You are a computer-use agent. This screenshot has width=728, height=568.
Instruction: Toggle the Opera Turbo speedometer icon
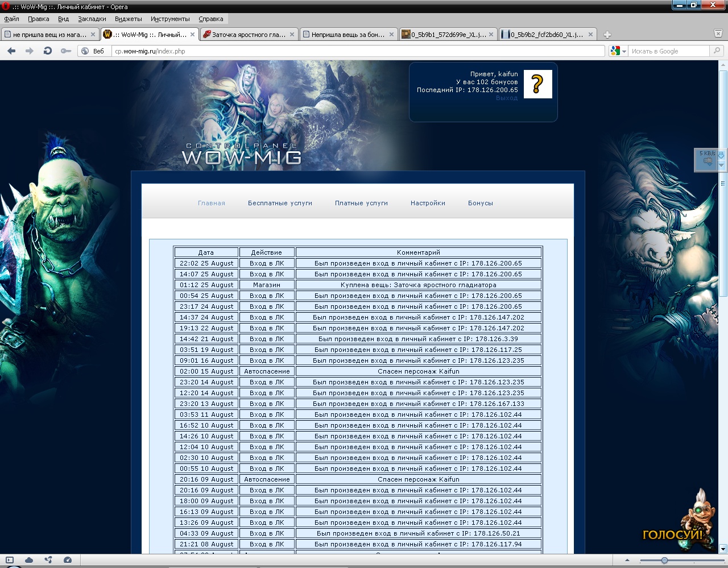(x=68, y=560)
